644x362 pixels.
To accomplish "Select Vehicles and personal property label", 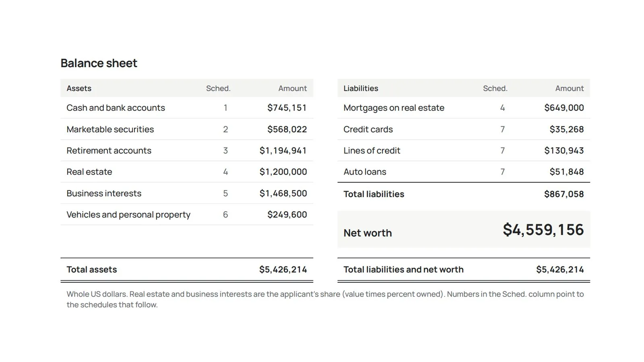I will 128,215.
